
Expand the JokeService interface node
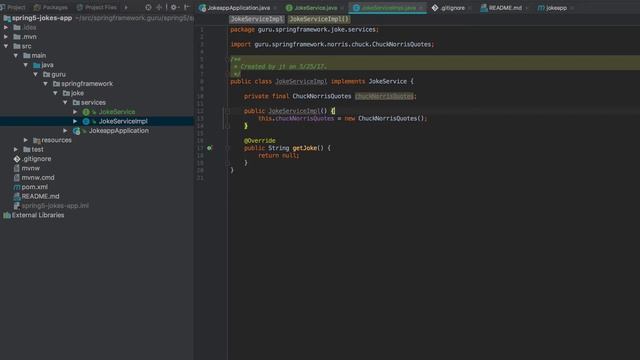pyautogui.click(x=75, y=112)
